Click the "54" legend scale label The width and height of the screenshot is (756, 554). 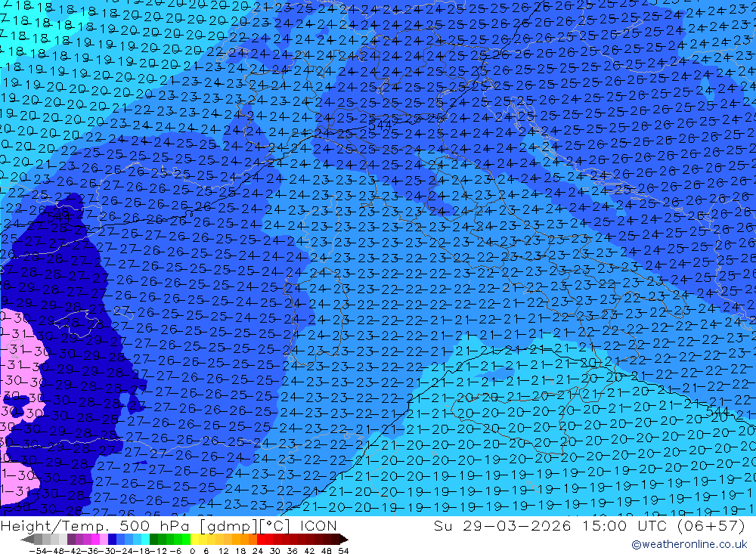click(344, 551)
